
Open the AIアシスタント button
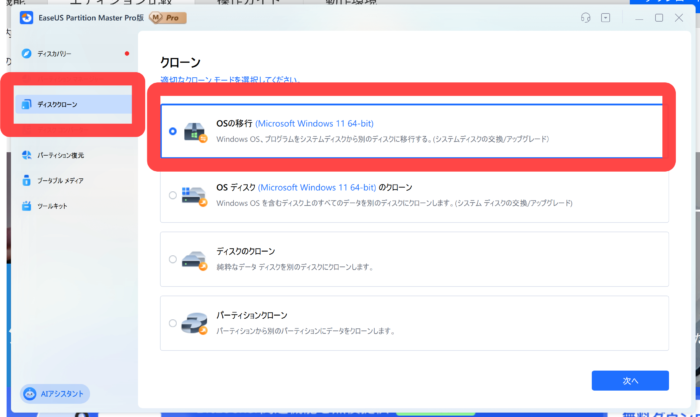click(55, 394)
